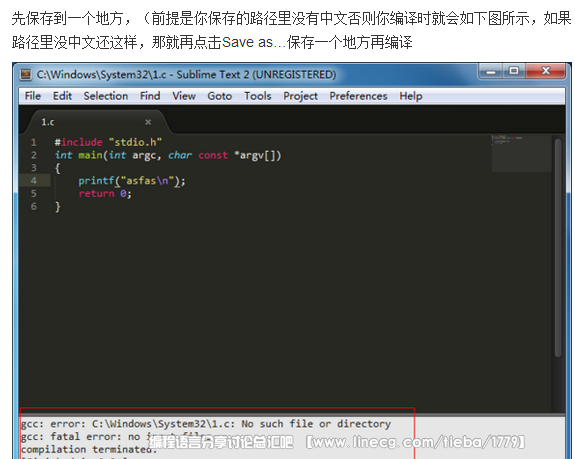Open the Help menu

point(411,96)
